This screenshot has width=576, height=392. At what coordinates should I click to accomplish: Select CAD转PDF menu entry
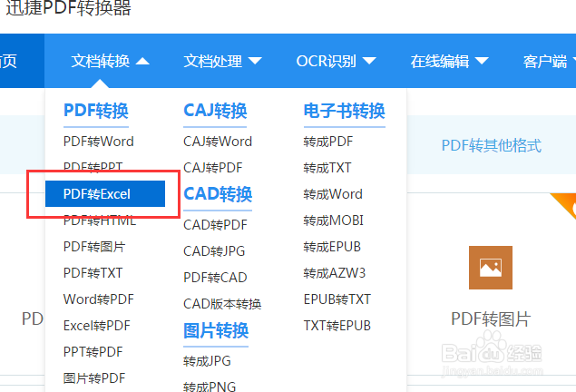(x=215, y=225)
